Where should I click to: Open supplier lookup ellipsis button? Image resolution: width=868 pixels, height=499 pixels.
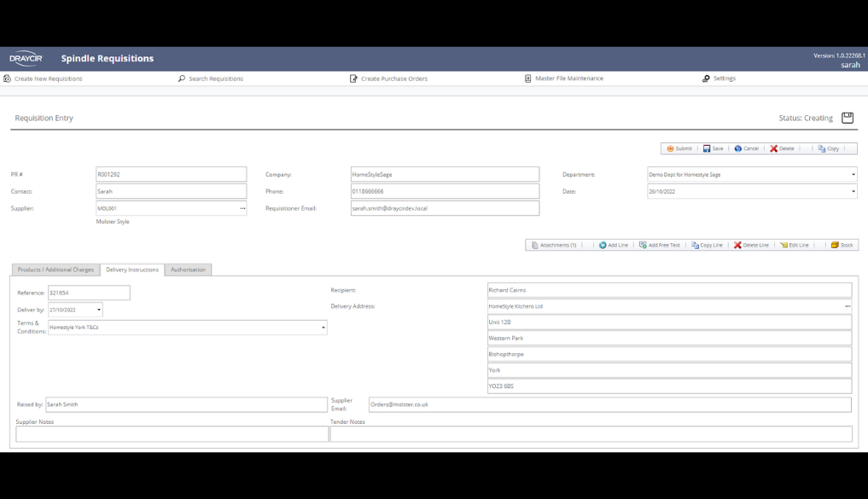tap(242, 209)
